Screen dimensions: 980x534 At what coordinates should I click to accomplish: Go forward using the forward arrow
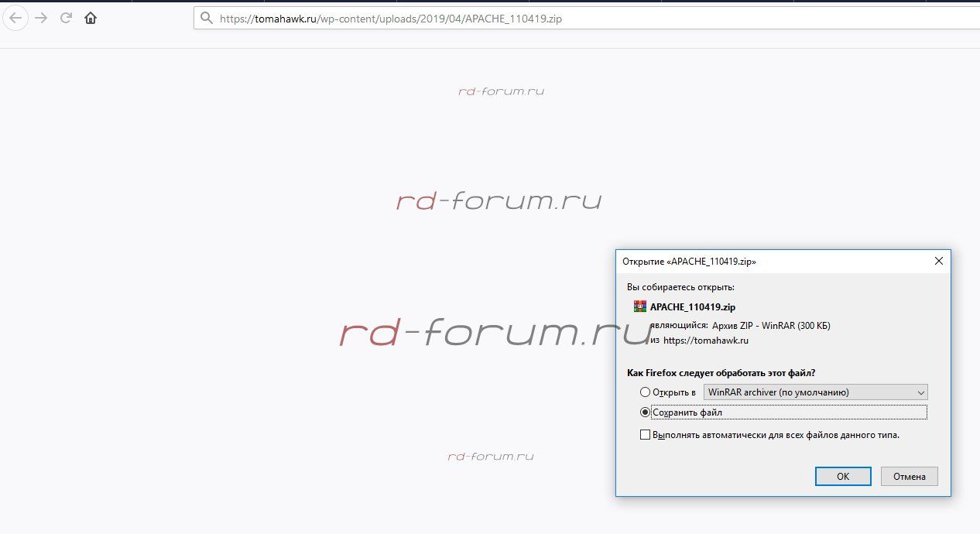[41, 18]
